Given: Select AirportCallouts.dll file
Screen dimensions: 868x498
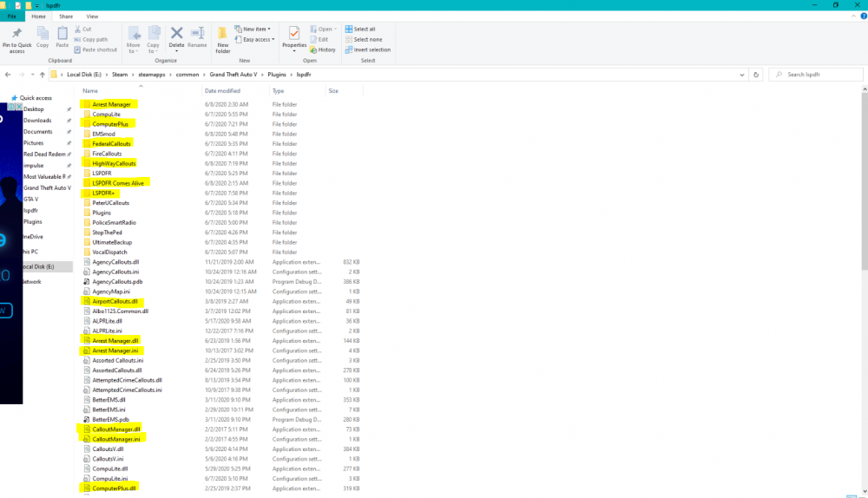Looking at the screenshot, I should [x=115, y=302].
